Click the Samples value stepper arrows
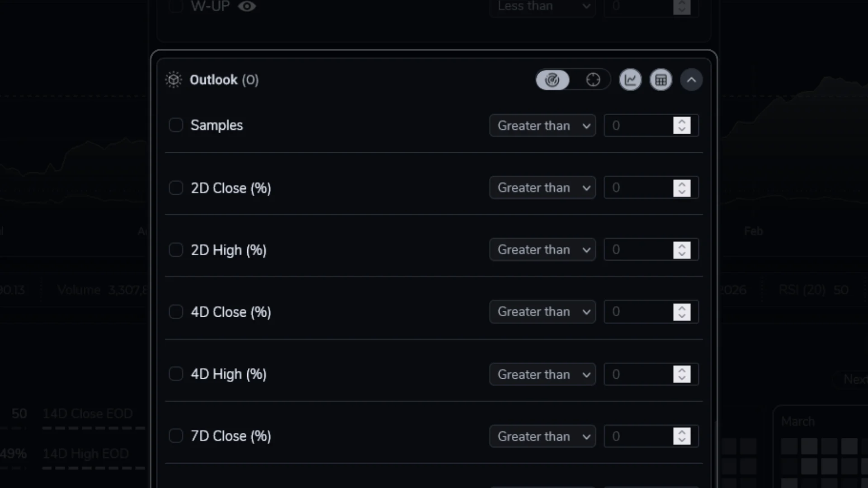This screenshot has width=868, height=488. coord(682,126)
